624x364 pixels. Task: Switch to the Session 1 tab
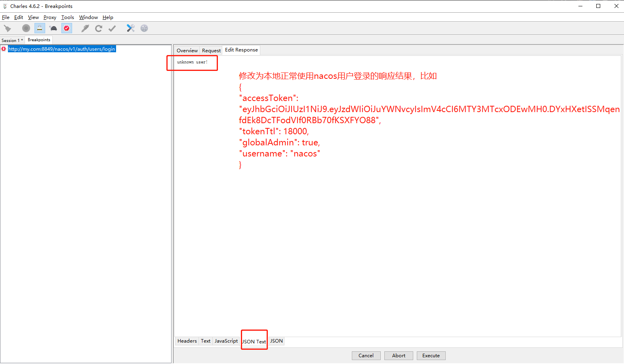pyautogui.click(x=12, y=40)
